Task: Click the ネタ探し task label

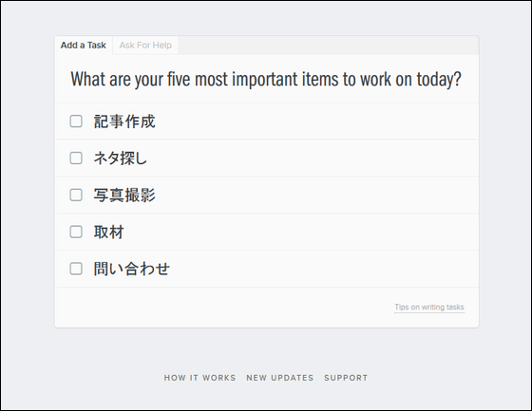Action: (120, 159)
